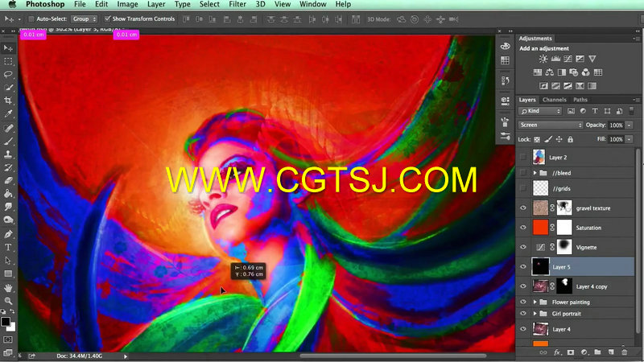The height and width of the screenshot is (362, 644).
Task: Click the foreground color swatch
Action: [6, 322]
